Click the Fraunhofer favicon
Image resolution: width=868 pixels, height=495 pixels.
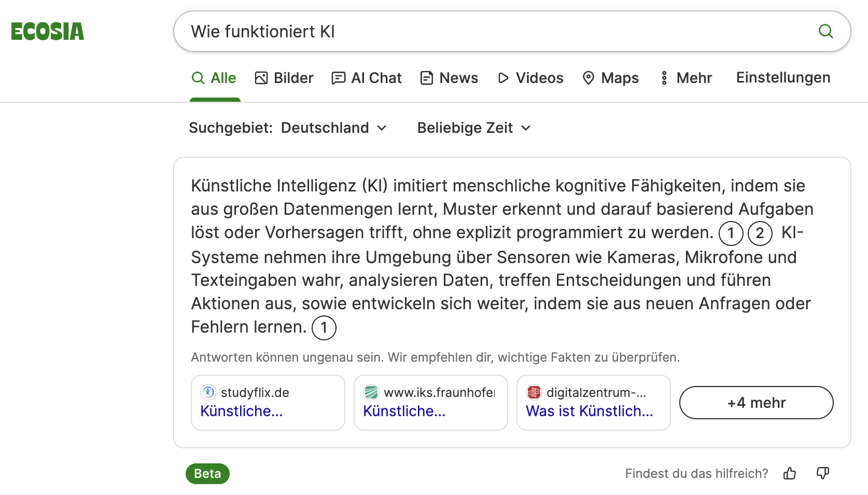pyautogui.click(x=371, y=392)
